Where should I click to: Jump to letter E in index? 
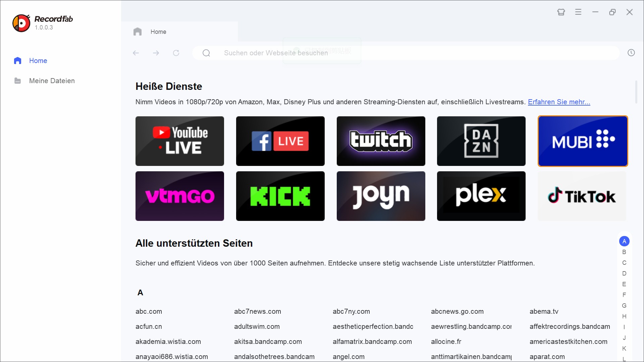click(x=624, y=284)
